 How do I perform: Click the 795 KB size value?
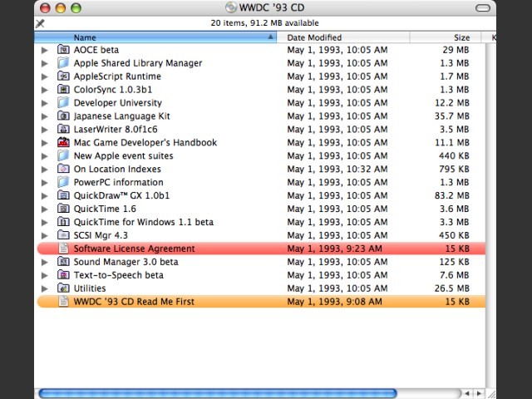[454, 169]
